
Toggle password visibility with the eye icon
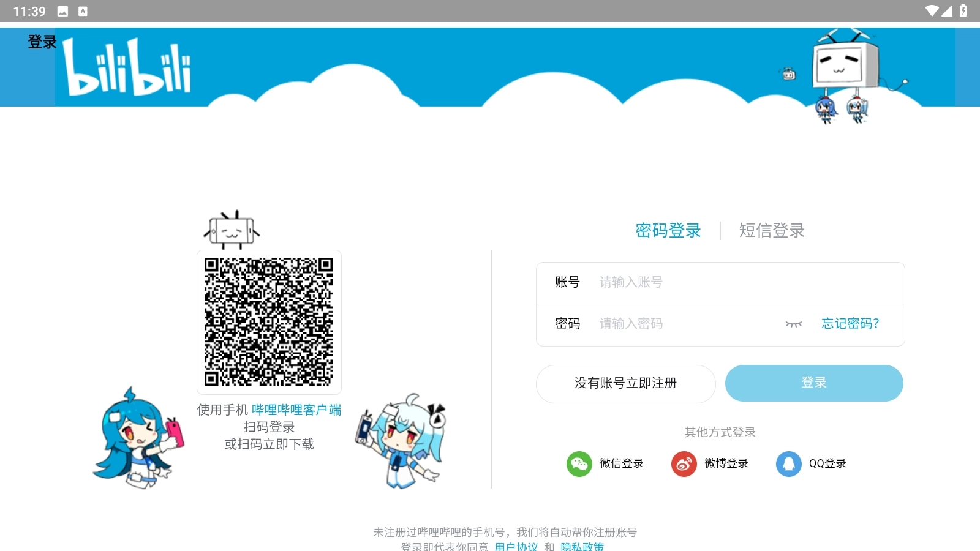click(793, 325)
